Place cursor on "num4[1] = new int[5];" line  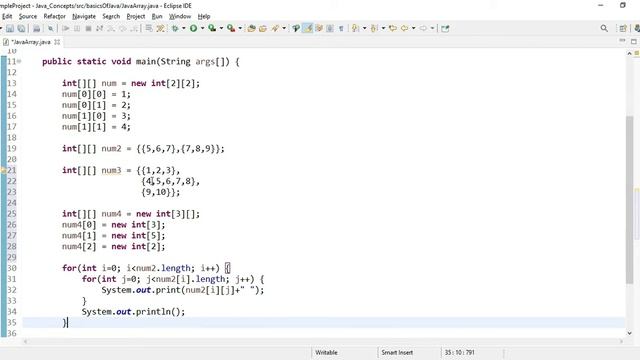tap(113, 236)
